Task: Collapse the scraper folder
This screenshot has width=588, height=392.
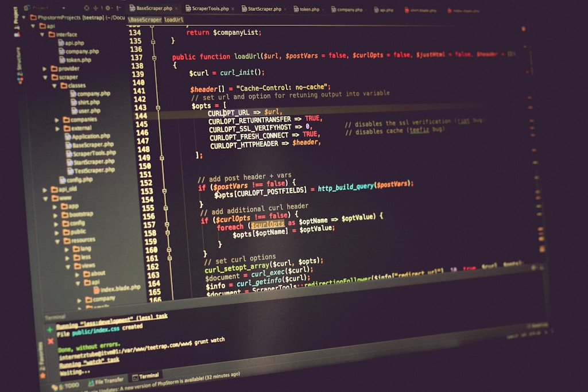Action: click(46, 77)
